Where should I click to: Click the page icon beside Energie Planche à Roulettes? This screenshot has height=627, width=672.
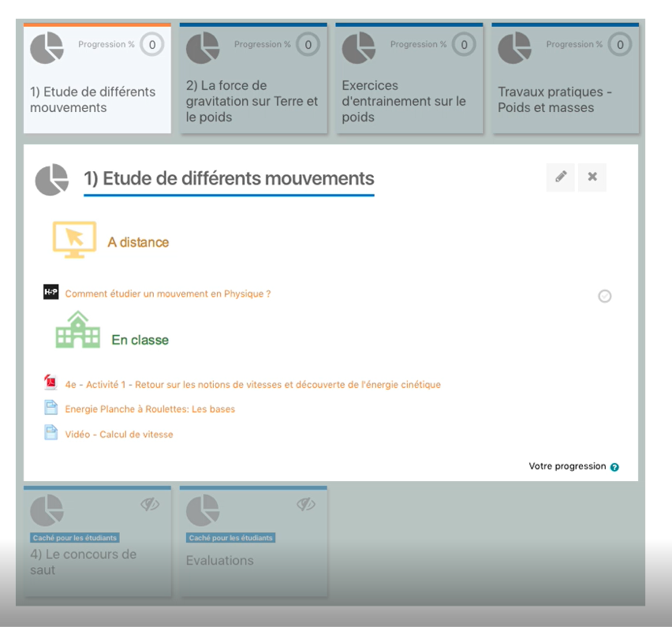[51, 409]
